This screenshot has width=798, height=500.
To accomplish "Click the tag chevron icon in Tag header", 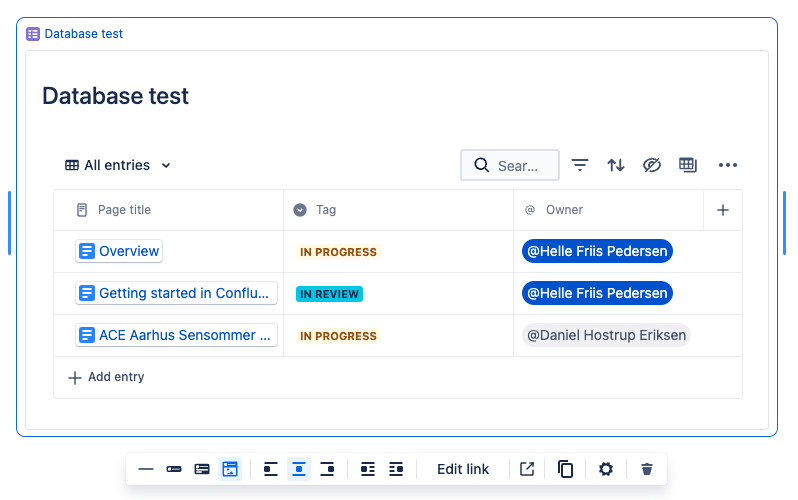I will (300, 210).
